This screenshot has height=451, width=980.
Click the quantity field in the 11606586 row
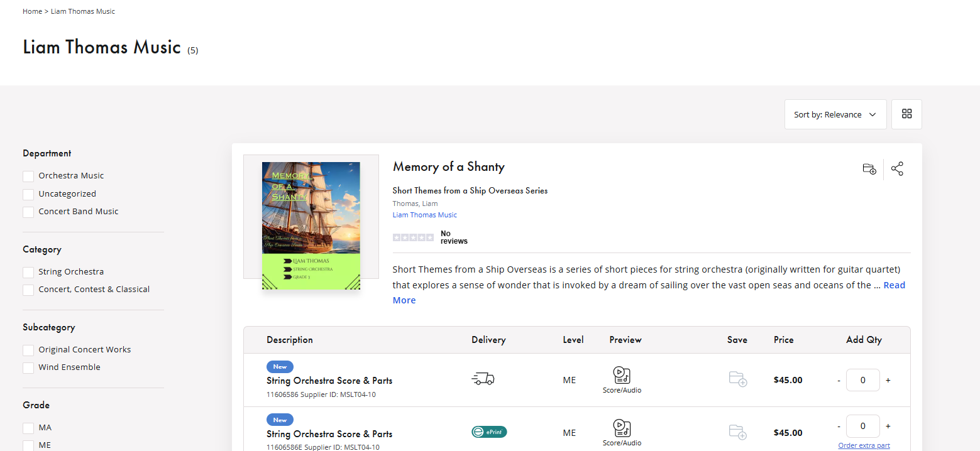(862, 380)
